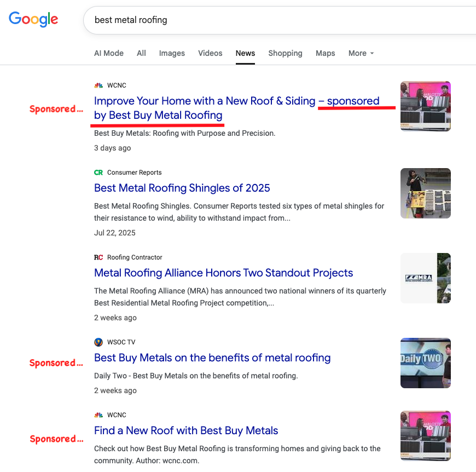Image resolution: width=476 pixels, height=472 pixels.
Task: Click the Roofing Contractor RC icon
Action: 98,257
